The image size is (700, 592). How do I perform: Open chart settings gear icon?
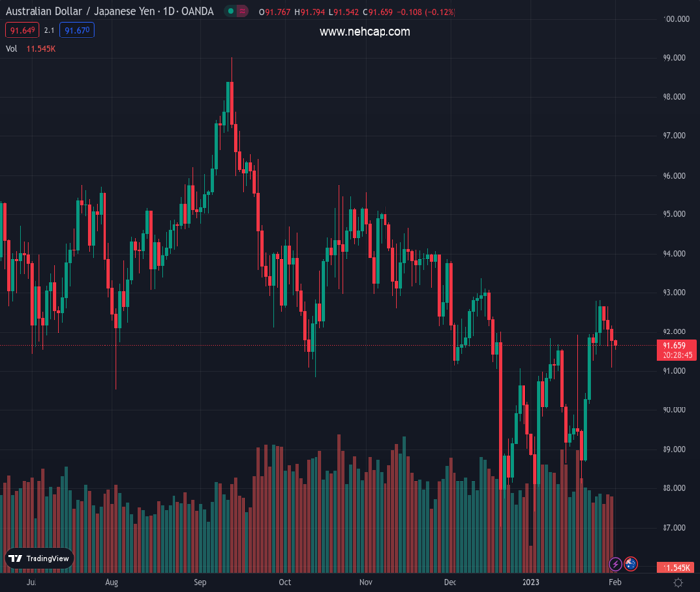[x=677, y=583]
